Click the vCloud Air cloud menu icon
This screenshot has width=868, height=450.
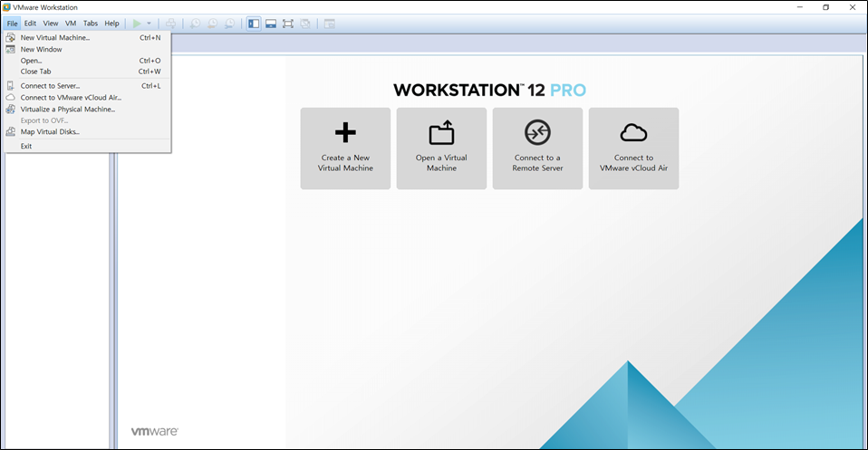coord(11,98)
